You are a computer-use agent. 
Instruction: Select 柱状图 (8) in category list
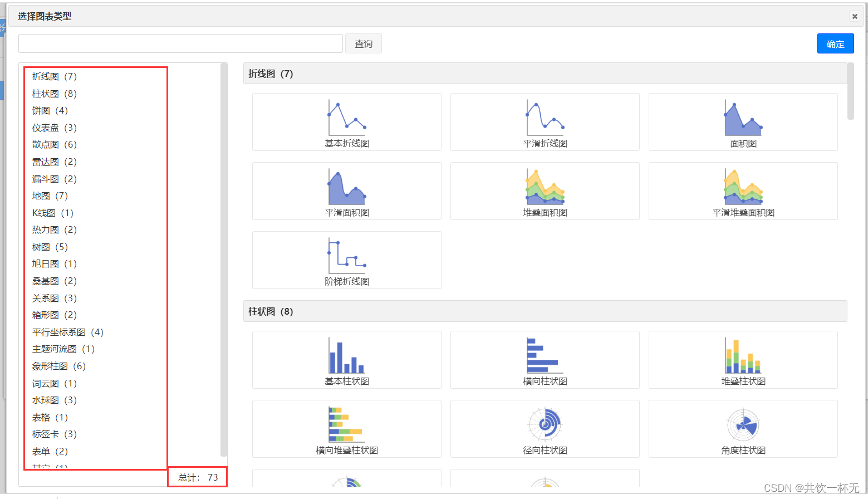click(x=55, y=94)
